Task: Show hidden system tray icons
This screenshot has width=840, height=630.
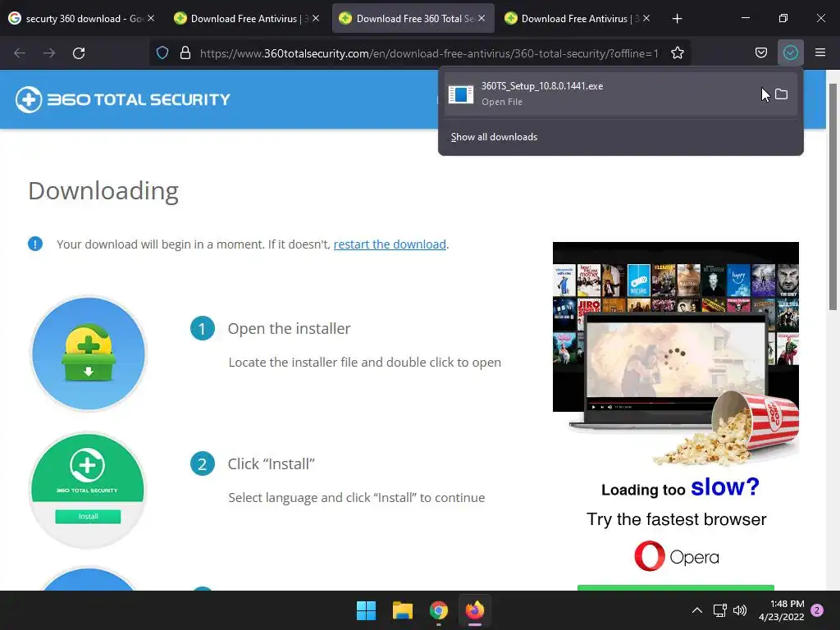Action: [697, 610]
